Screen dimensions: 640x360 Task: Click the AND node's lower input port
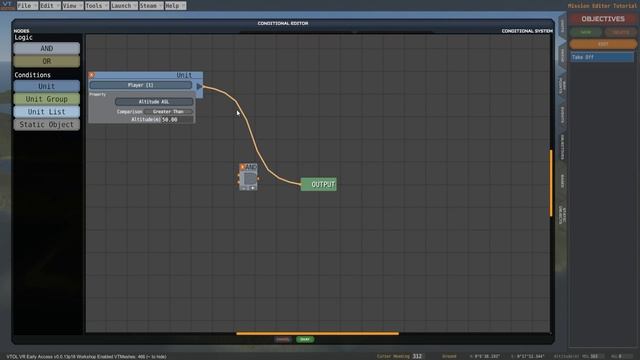pyautogui.click(x=238, y=182)
